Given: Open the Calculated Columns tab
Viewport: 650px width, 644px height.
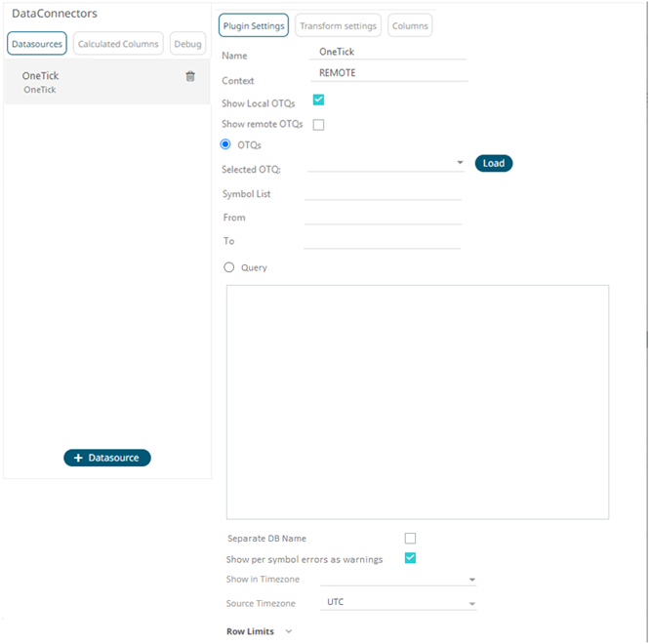Looking at the screenshot, I should pos(118,44).
